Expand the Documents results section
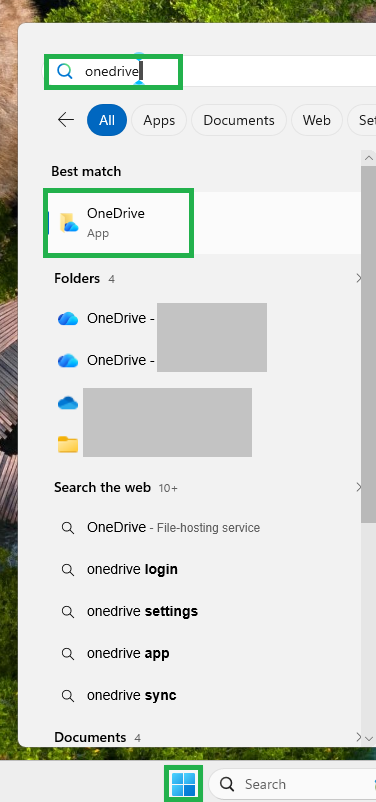This screenshot has width=376, height=802. (359, 737)
